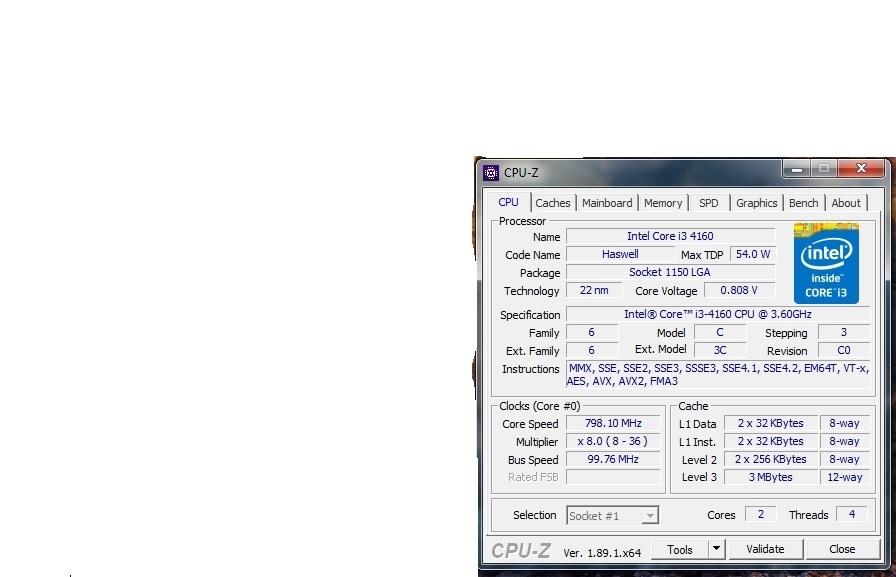Go to the SPD tab
The height and width of the screenshot is (577, 896).
pos(709,203)
